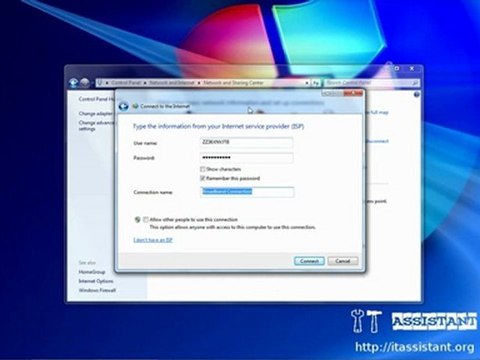
Task: Close the Control Panel window
Action: point(412,68)
